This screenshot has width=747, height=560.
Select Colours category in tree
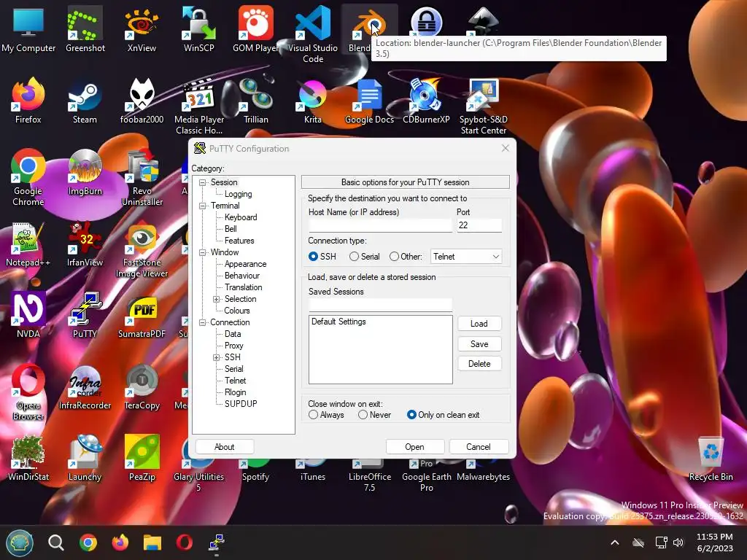tap(237, 311)
